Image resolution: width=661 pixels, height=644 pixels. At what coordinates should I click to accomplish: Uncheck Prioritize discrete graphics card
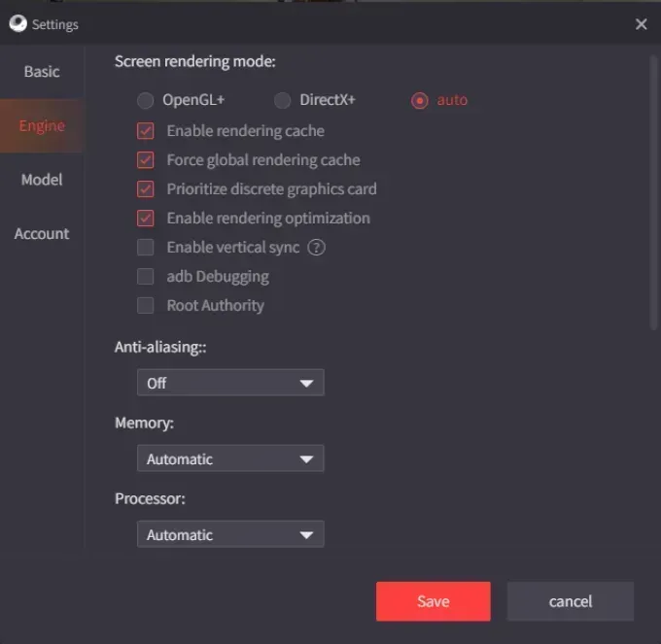pos(146,189)
